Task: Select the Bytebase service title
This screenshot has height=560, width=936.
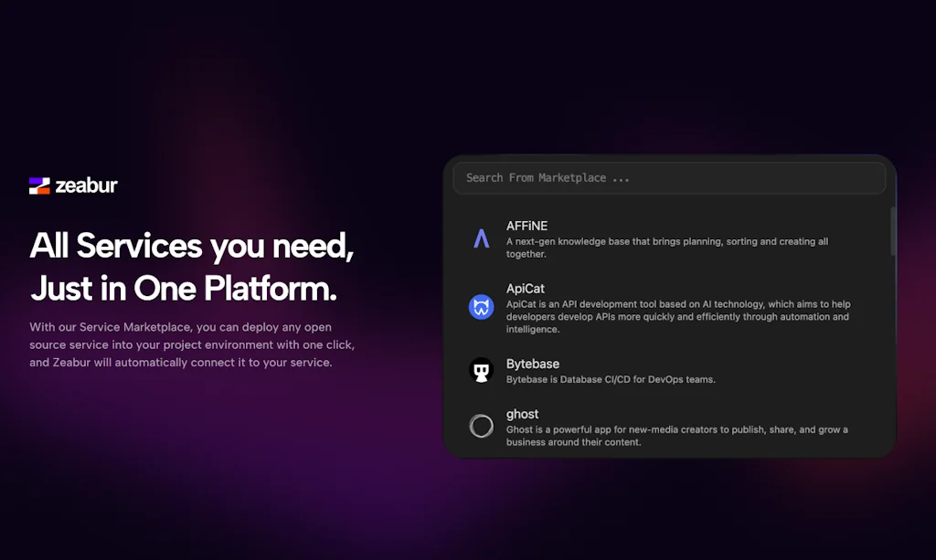Action: pyautogui.click(x=533, y=364)
